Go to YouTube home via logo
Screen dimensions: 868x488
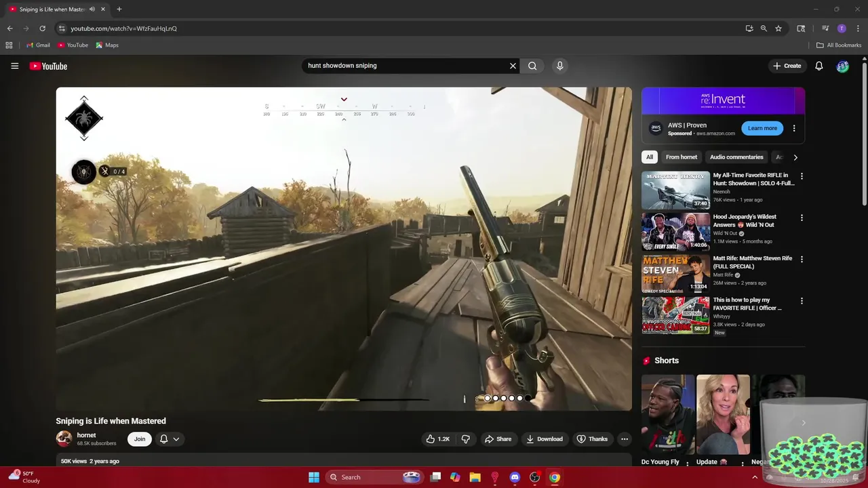(x=48, y=66)
